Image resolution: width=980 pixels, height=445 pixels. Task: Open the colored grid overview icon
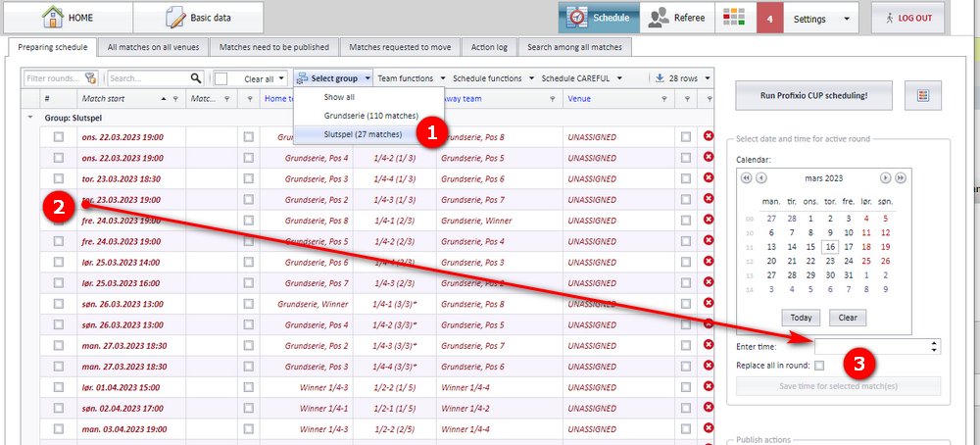click(734, 18)
